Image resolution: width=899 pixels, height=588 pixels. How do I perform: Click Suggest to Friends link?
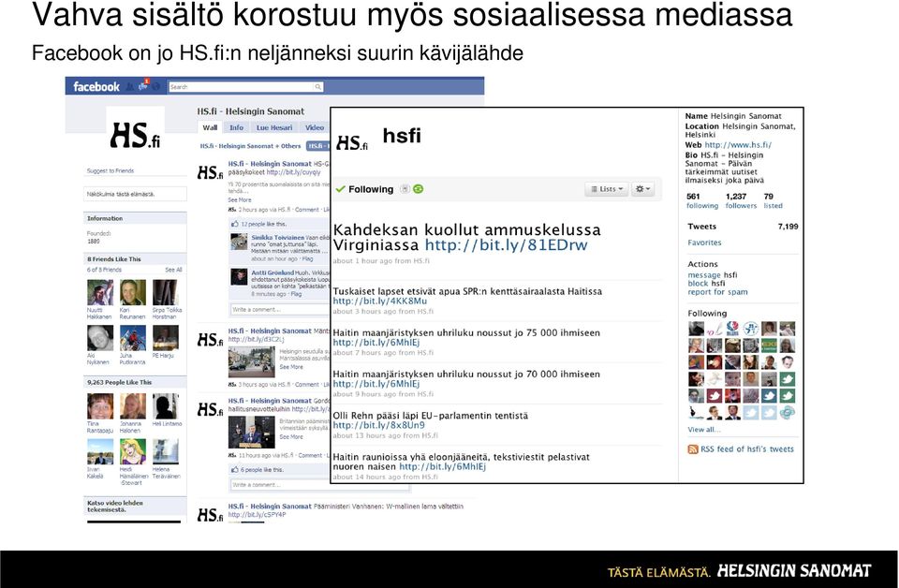(111, 170)
